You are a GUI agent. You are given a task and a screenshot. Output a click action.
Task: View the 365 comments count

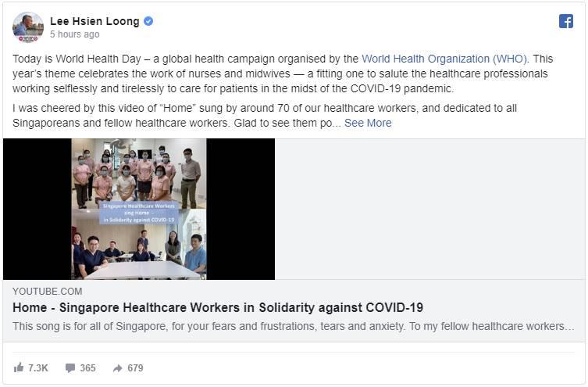coord(87,368)
